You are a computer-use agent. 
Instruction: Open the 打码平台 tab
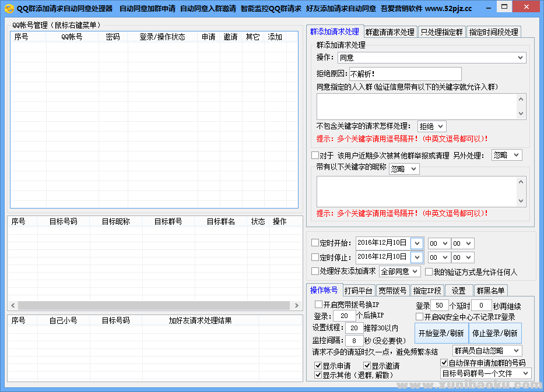tap(358, 291)
